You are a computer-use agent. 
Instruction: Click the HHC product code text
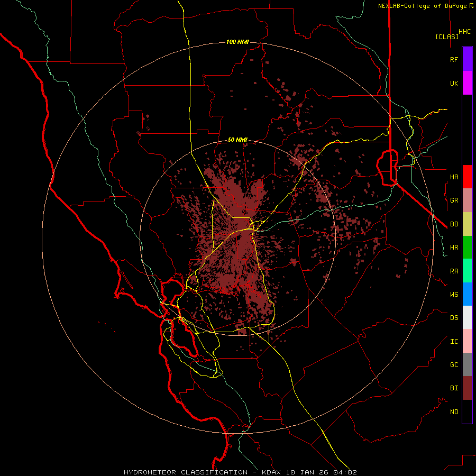(x=465, y=32)
